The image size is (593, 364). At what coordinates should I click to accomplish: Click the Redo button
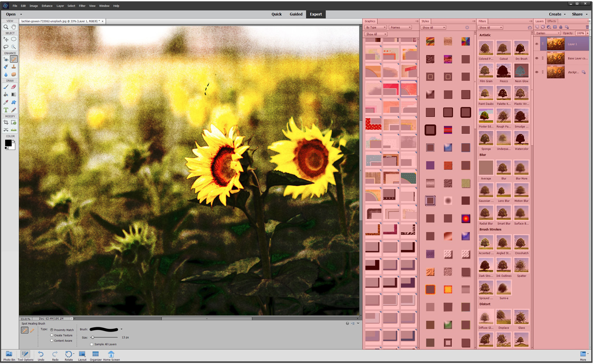55,356
